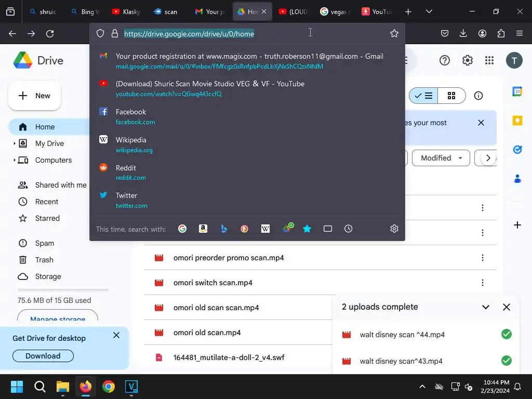Open the extensions puzzle icon
Image resolution: width=532 pixels, height=399 pixels.
501,33
